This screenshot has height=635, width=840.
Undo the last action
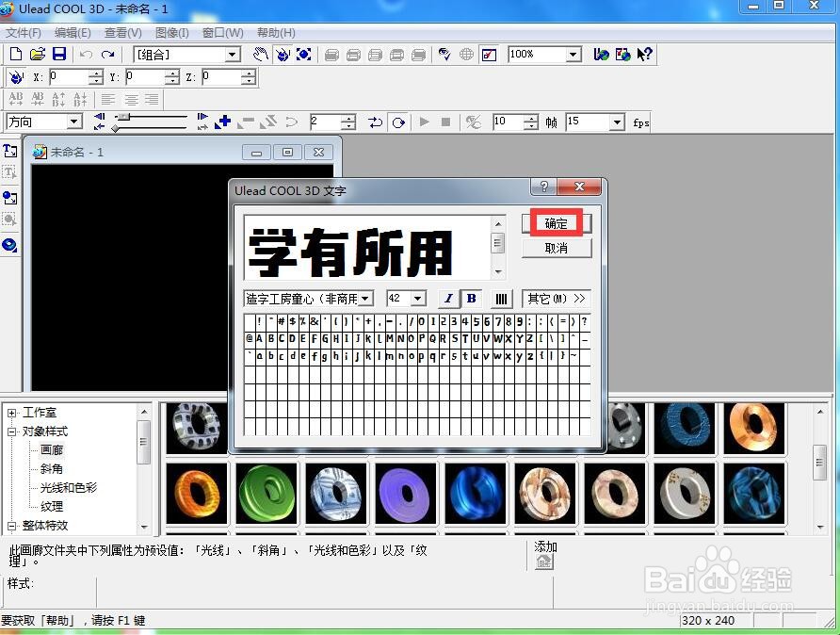click(x=86, y=54)
